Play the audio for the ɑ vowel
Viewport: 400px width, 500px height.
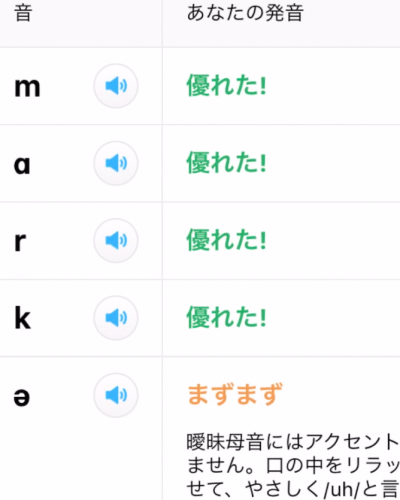[116, 163]
